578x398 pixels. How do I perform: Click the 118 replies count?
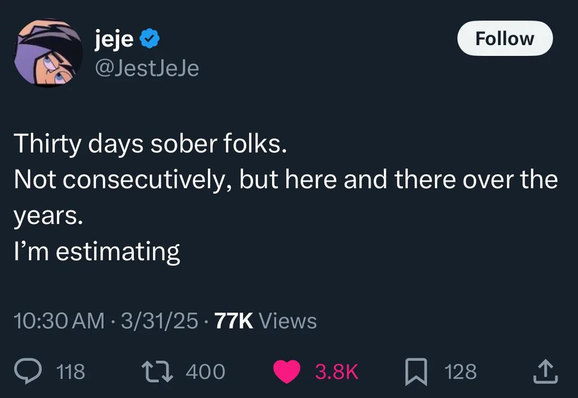[71, 372]
